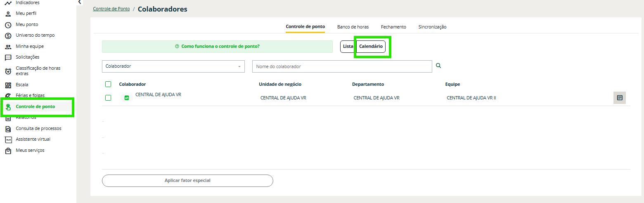The image size is (644, 203).
Task: Open Como funciona o controle de ponto help
Action: pos(217,47)
